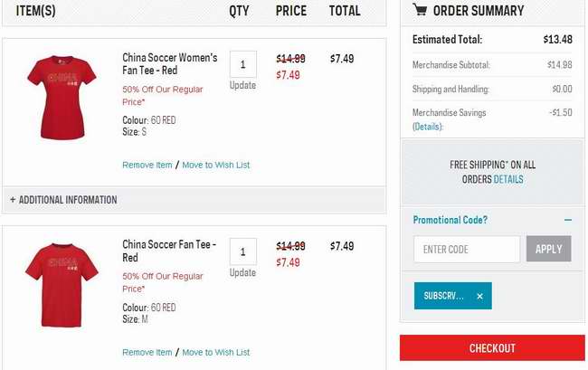The image size is (588, 370).
Task: Update quantity of Women's Fan Tee
Action: (242, 85)
